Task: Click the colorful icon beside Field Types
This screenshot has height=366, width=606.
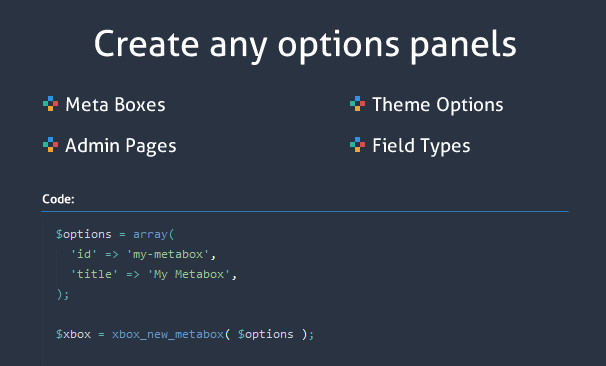Action: click(357, 145)
